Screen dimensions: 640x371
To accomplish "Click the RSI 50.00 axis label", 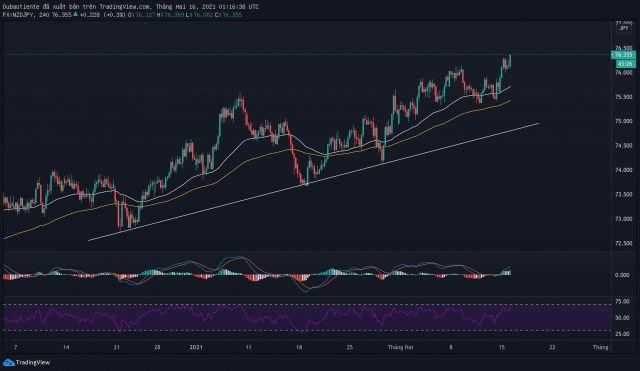I will point(622,318).
